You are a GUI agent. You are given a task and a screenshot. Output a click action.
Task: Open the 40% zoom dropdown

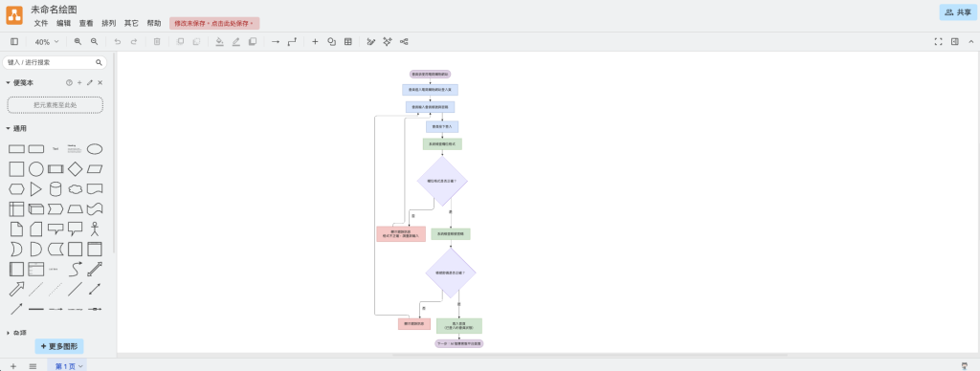click(47, 42)
